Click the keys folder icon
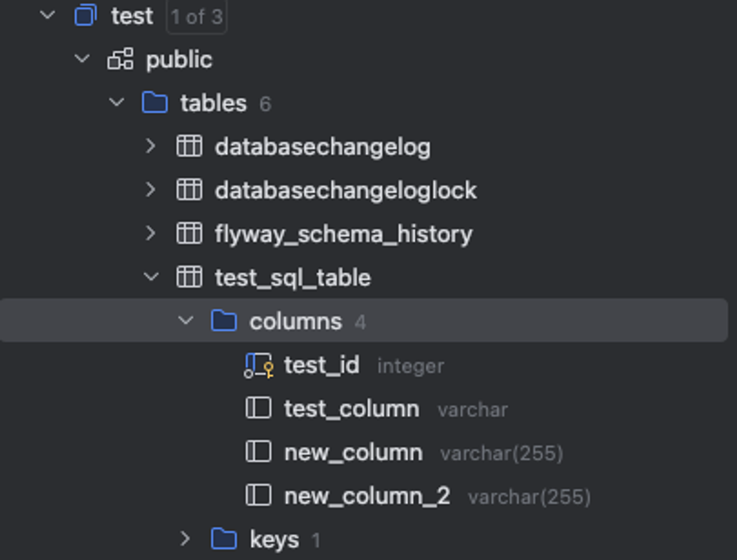 point(223,539)
